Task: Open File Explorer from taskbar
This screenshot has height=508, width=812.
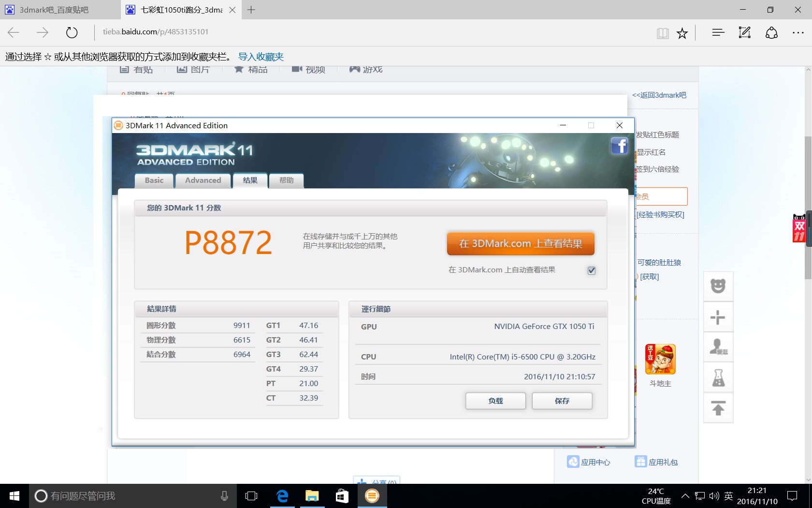Action: coord(312,496)
